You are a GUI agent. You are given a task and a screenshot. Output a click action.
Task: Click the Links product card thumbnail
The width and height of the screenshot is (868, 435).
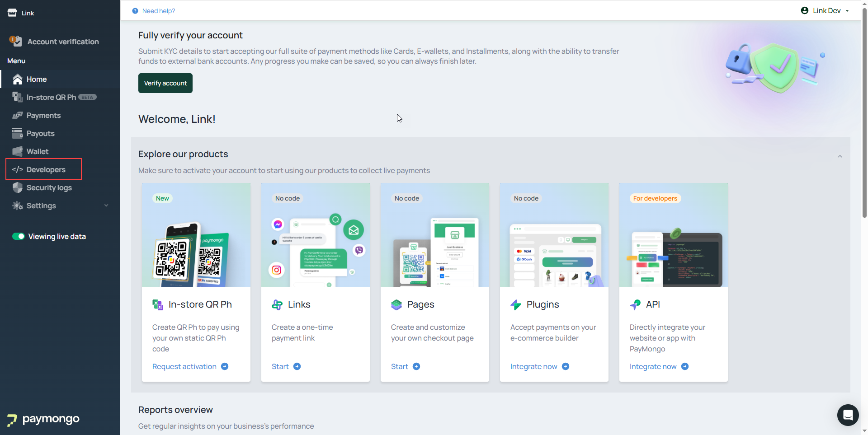point(316,235)
